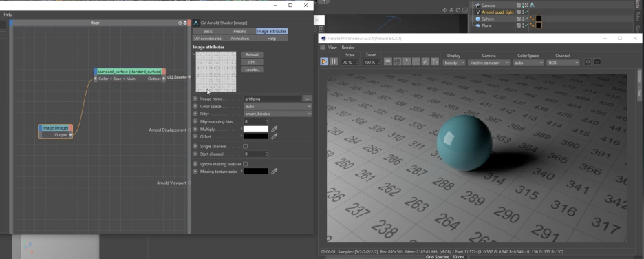Open the Missing texture color swatch
644x259 pixels.
(256, 171)
